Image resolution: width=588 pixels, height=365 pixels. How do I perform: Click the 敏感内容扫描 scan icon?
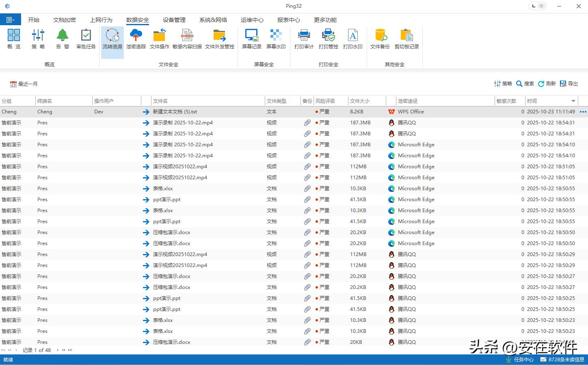[x=187, y=39]
